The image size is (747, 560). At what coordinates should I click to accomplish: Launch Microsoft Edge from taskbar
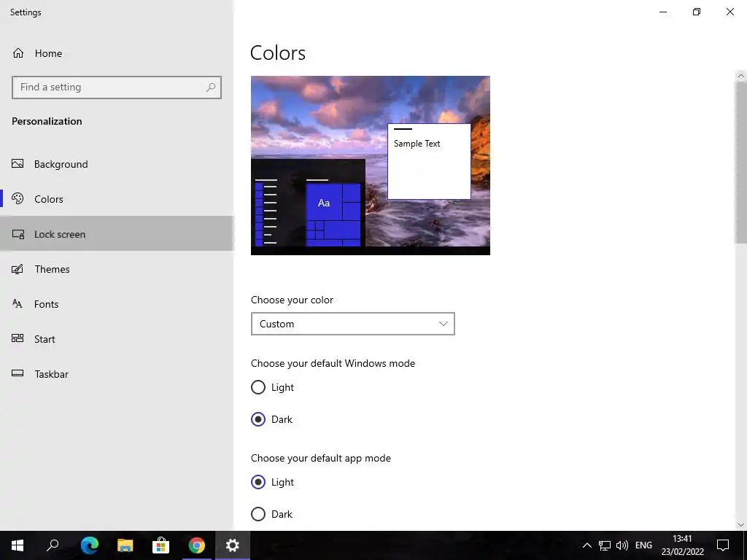click(x=89, y=545)
